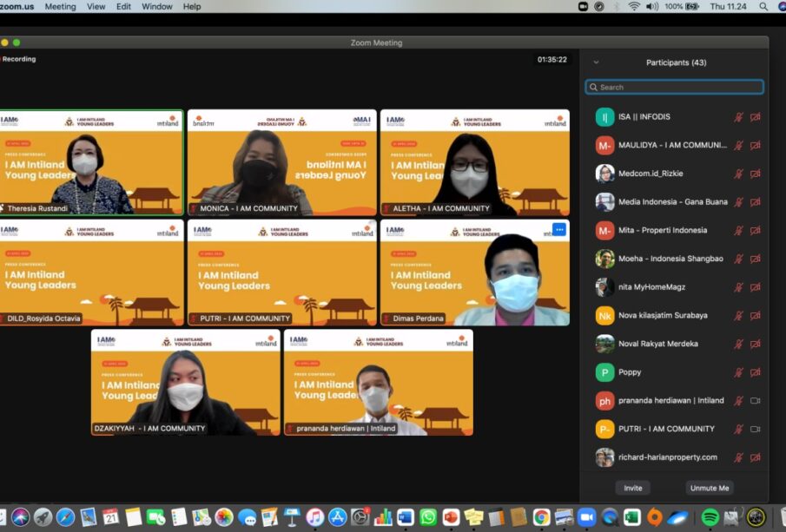786x532 pixels.
Task: Toggle mute for Mita - Properti Indonesia
Action: tap(738, 231)
